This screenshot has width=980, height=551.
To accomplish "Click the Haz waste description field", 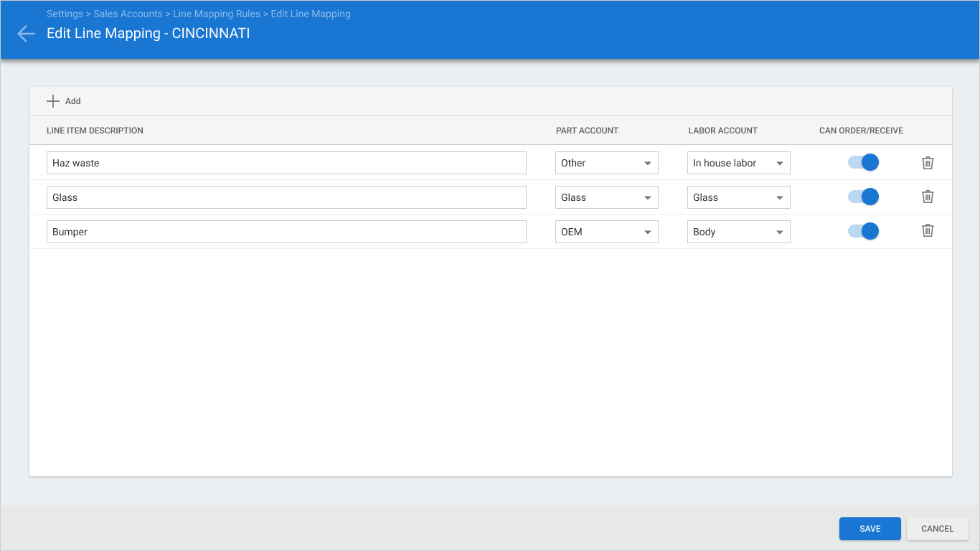I will tap(286, 163).
